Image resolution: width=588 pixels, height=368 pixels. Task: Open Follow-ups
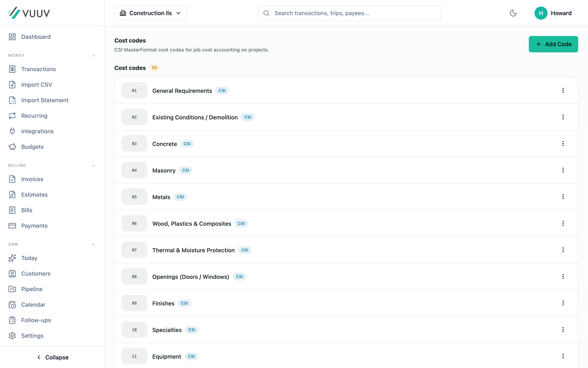(30, 320)
